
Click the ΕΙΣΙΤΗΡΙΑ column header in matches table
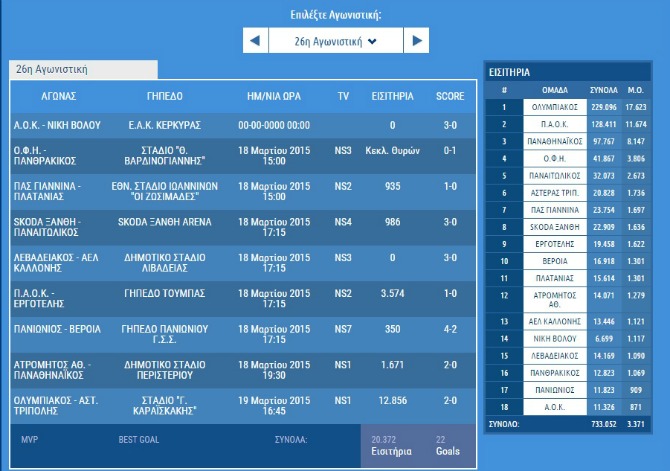392,97
